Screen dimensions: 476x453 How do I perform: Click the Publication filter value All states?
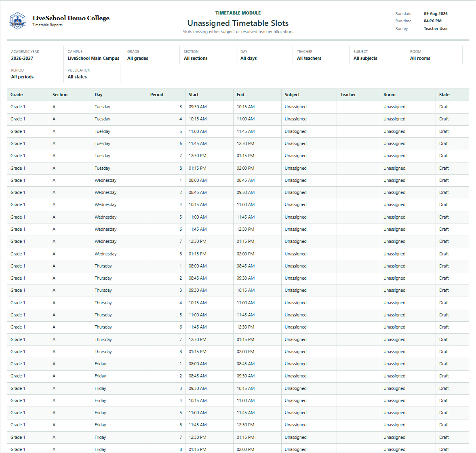click(x=77, y=77)
